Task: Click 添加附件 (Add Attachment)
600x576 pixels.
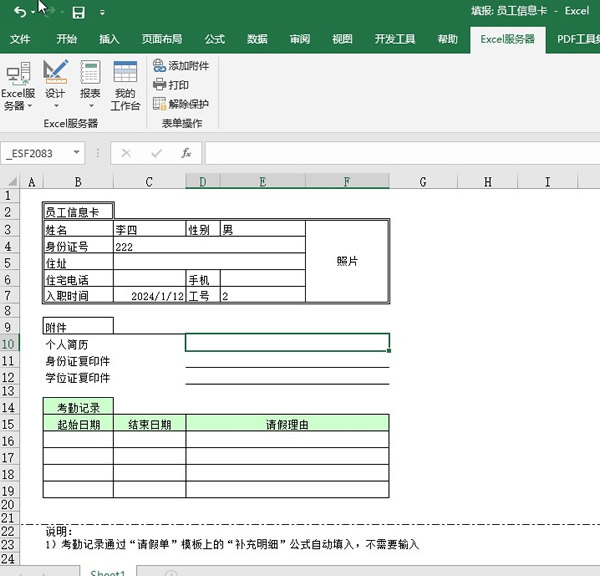Action: click(x=180, y=65)
